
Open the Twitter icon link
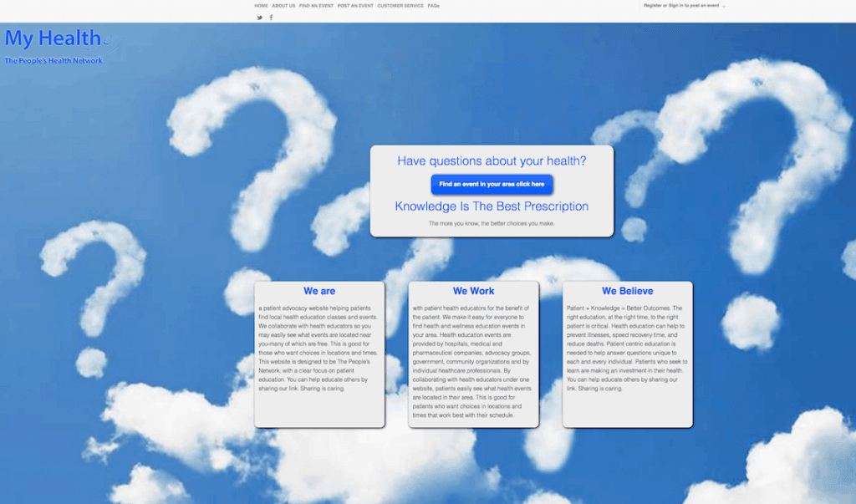260,18
